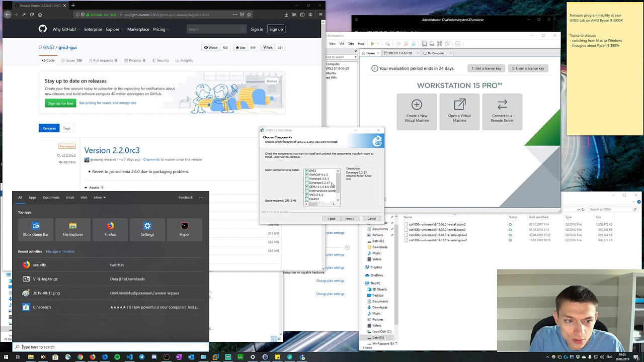Open Settings tile in top apps
644x362 pixels.
147,229
